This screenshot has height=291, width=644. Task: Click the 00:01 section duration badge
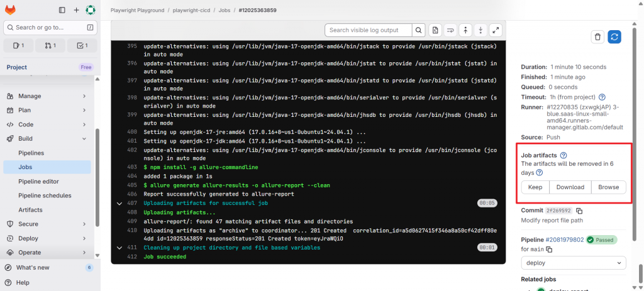[487, 248]
